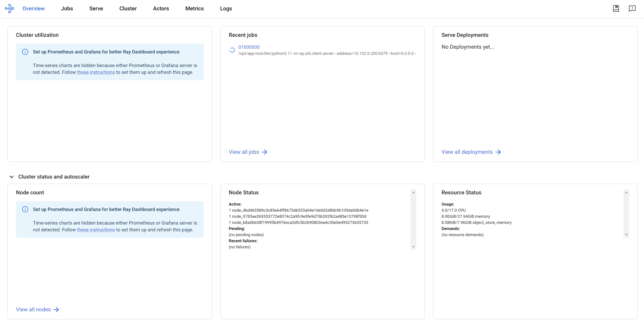Click the feedback speech bubble icon
This screenshot has height=322, width=644.
(632, 8)
